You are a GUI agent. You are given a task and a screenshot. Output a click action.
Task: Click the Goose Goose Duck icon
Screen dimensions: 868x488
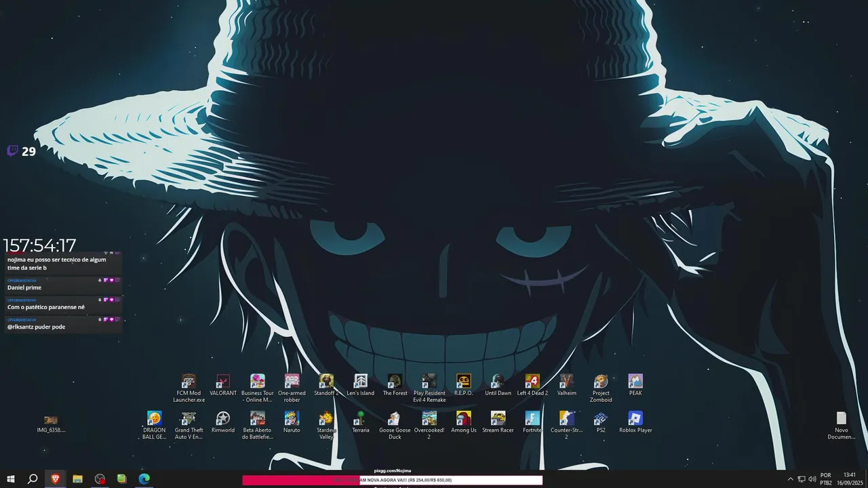click(x=395, y=425)
